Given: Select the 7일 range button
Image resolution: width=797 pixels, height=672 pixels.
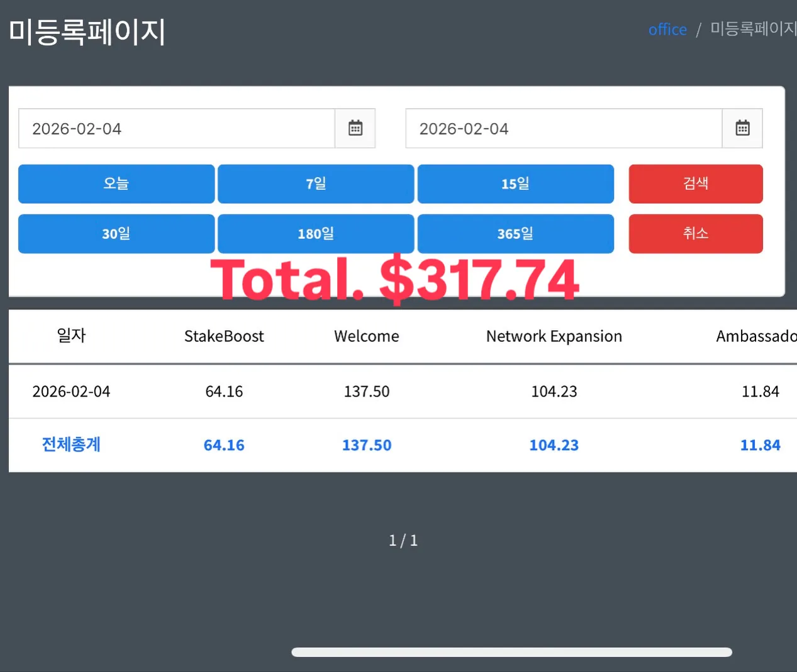Looking at the screenshot, I should (x=316, y=184).
